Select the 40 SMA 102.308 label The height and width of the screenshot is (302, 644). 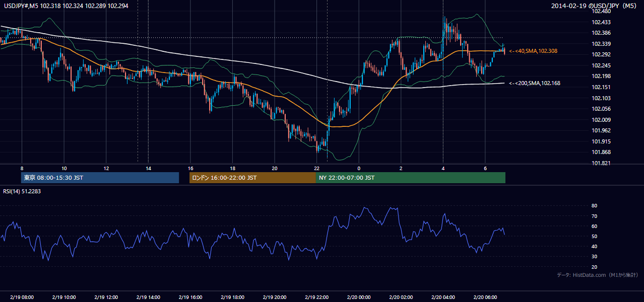click(533, 51)
